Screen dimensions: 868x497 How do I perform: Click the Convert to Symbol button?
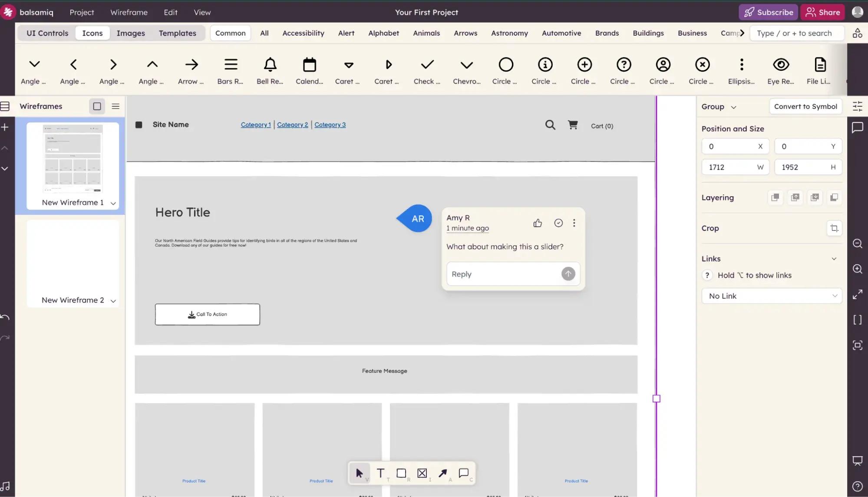[x=805, y=106]
